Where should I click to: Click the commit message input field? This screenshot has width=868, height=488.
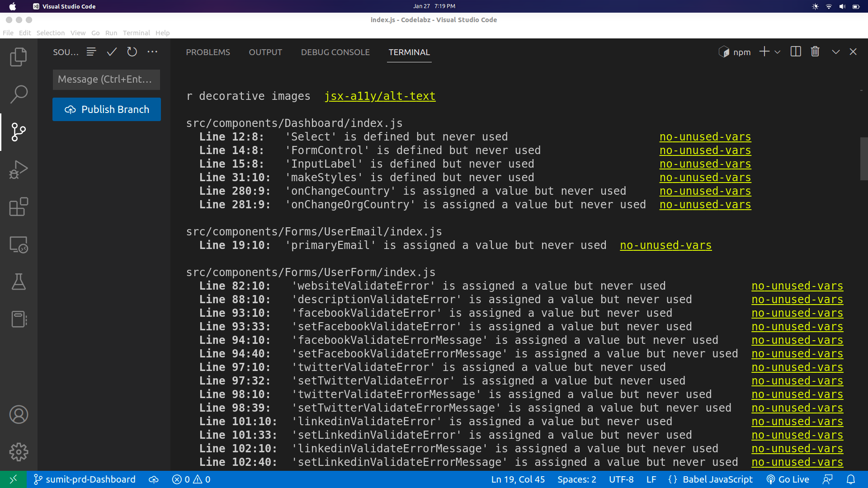pos(106,80)
